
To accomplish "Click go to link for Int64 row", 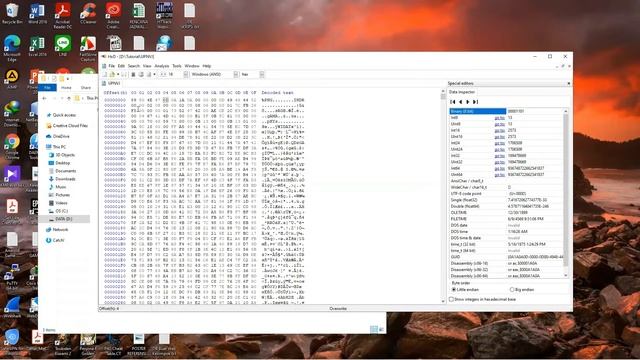I will click(x=500, y=168).
